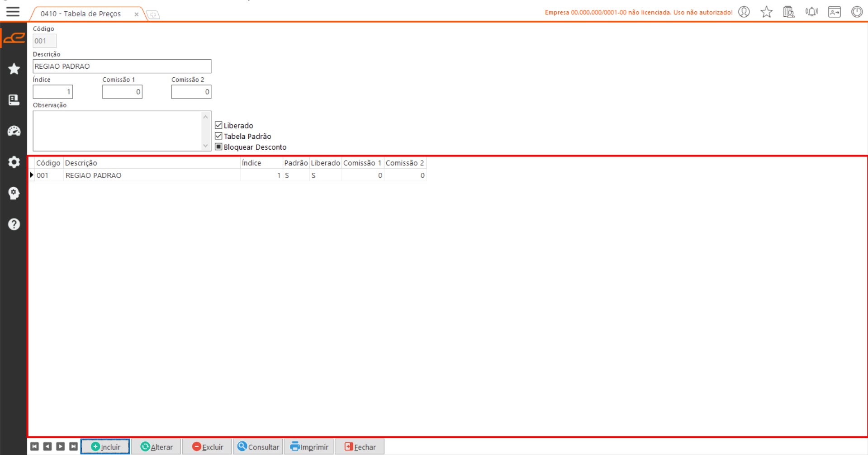Viewport: 868px width, 455px height.
Task: Sort grid by Descrição column header
Action: 152,163
